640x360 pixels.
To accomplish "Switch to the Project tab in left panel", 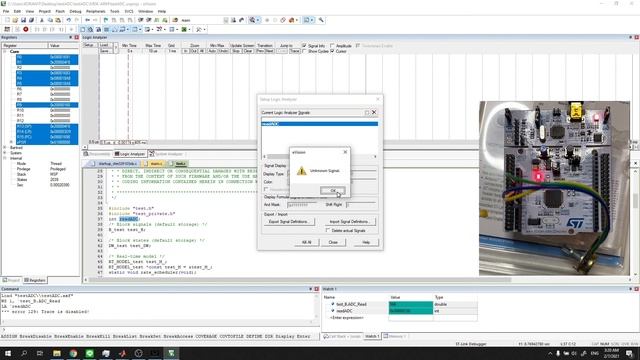I will (x=11, y=280).
